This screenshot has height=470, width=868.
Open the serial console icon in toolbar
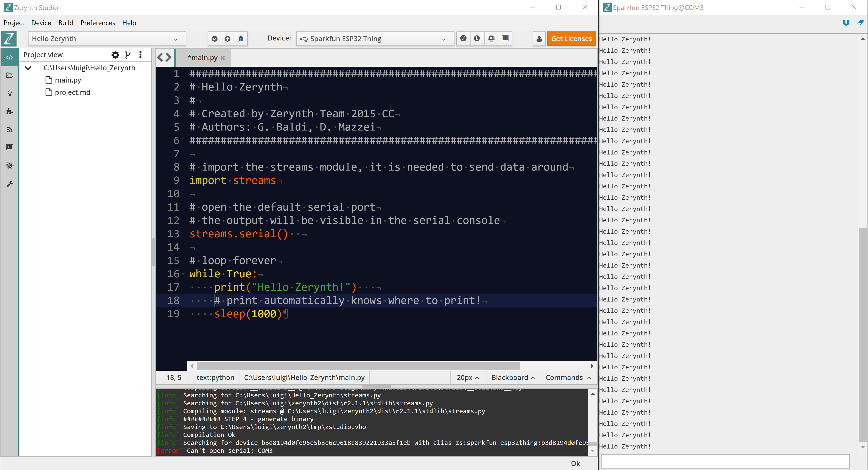505,38
